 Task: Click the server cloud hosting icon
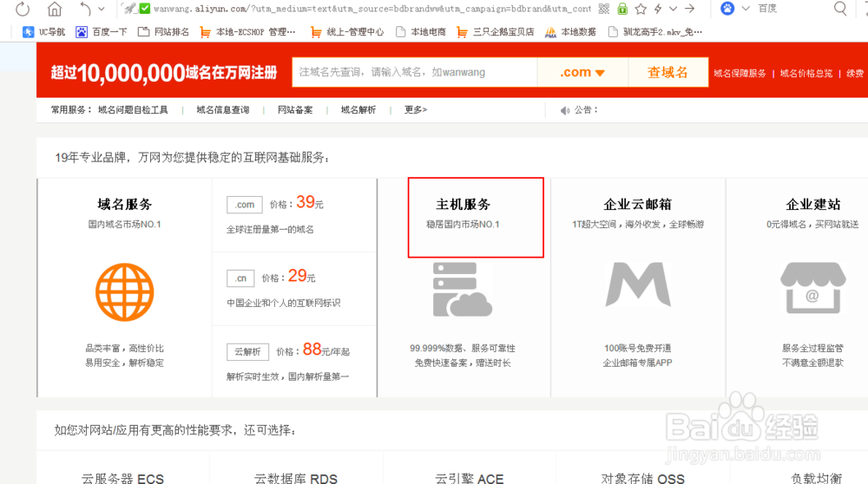tap(463, 290)
